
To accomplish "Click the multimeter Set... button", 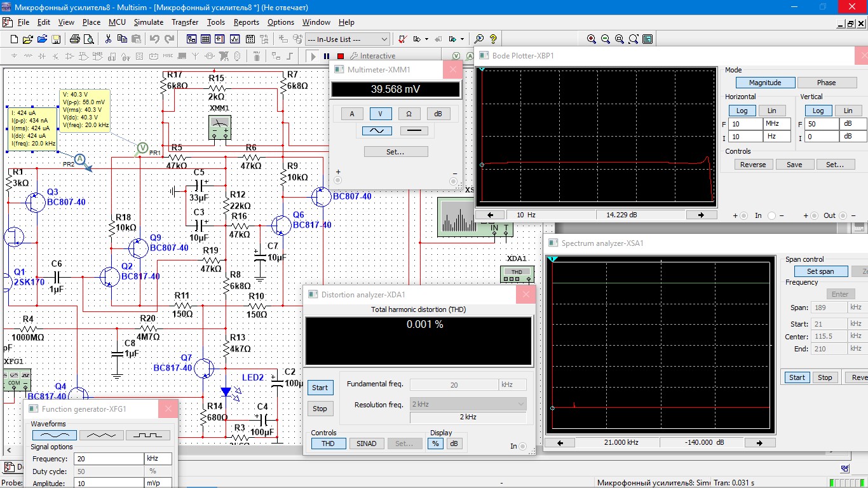I will pyautogui.click(x=395, y=152).
